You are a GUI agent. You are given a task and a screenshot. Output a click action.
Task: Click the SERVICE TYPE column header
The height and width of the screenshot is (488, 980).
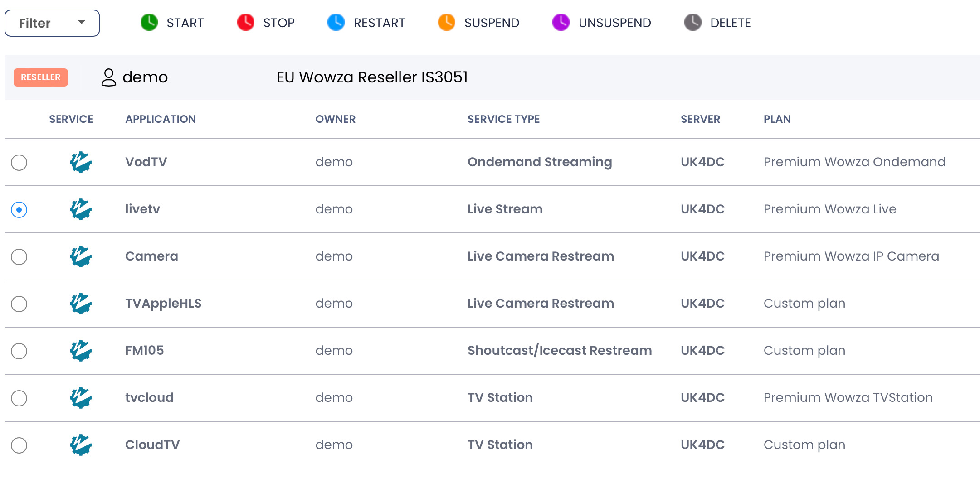503,119
